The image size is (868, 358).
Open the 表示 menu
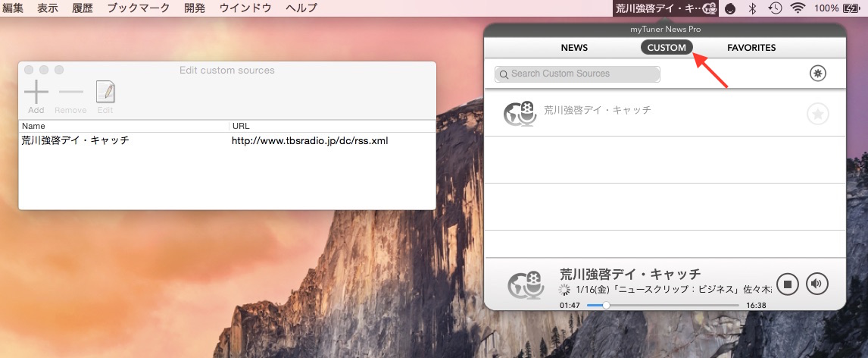click(48, 8)
